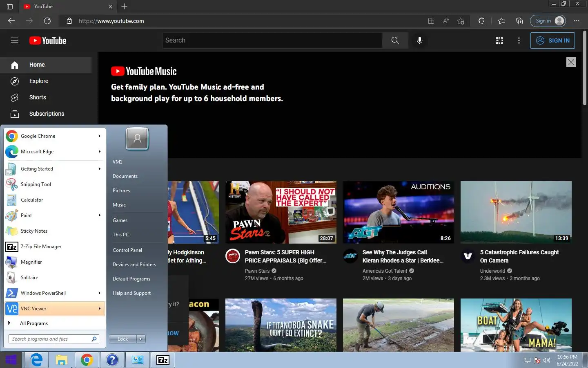
Task: Click the search magnifier button
Action: (x=395, y=40)
